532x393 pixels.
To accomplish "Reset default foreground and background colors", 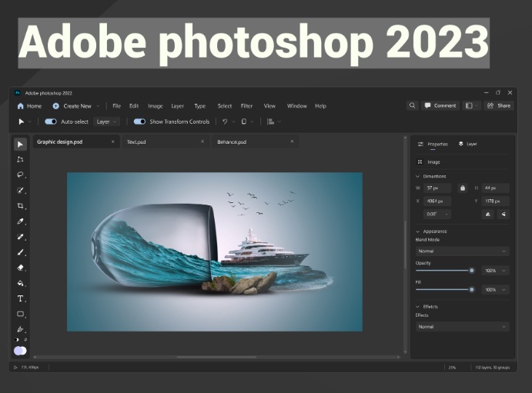I will point(16,339).
